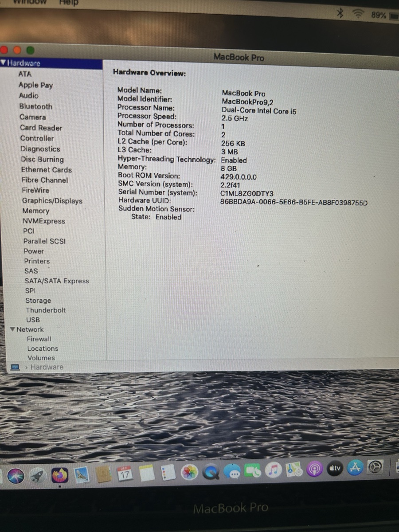Select Apple Pay in the sidebar
Image resolution: width=399 pixels, height=532 pixels.
[x=35, y=85]
